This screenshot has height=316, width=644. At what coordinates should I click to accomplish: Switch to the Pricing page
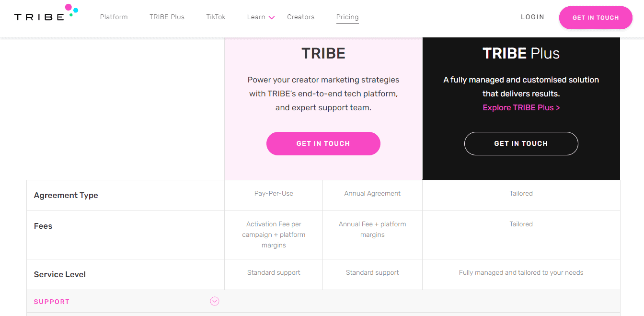(x=347, y=17)
